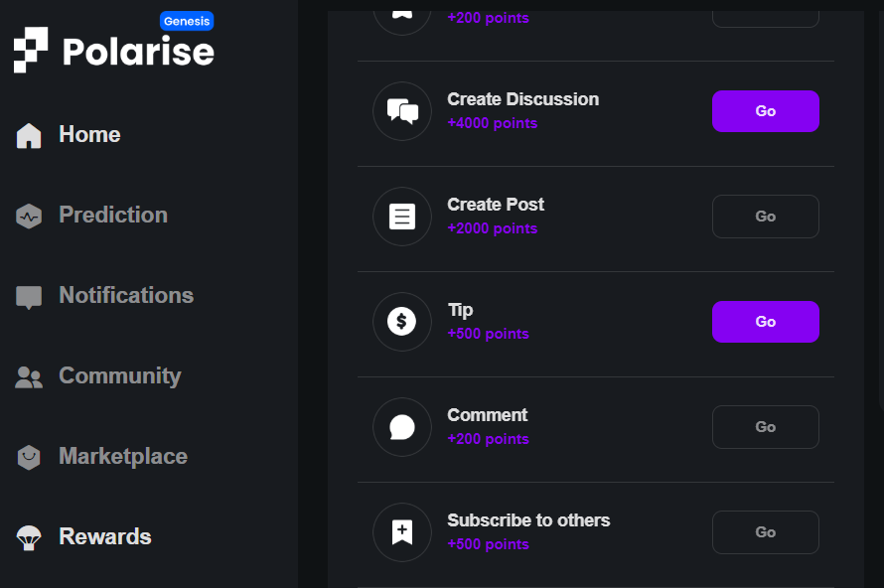Image resolution: width=884 pixels, height=588 pixels.
Task: Click the Comment task title
Action: (487, 415)
